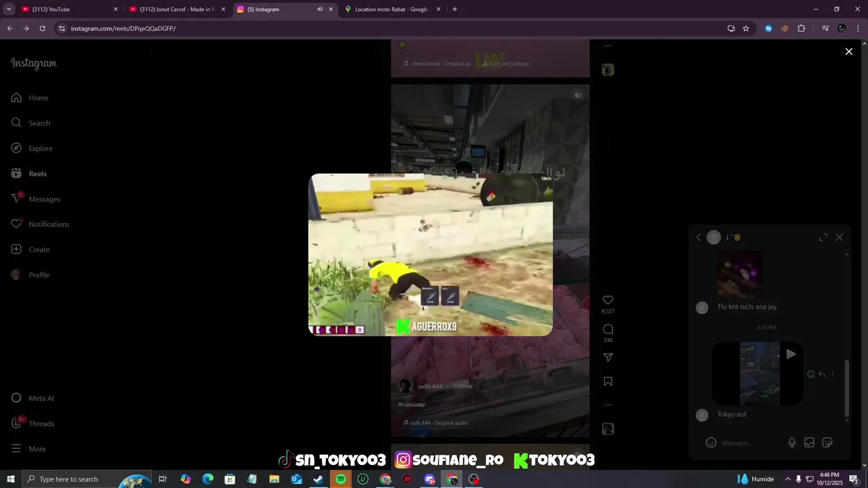Image resolution: width=868 pixels, height=488 pixels.
Task: Open the Extensions puzzle icon
Action: (x=801, y=28)
